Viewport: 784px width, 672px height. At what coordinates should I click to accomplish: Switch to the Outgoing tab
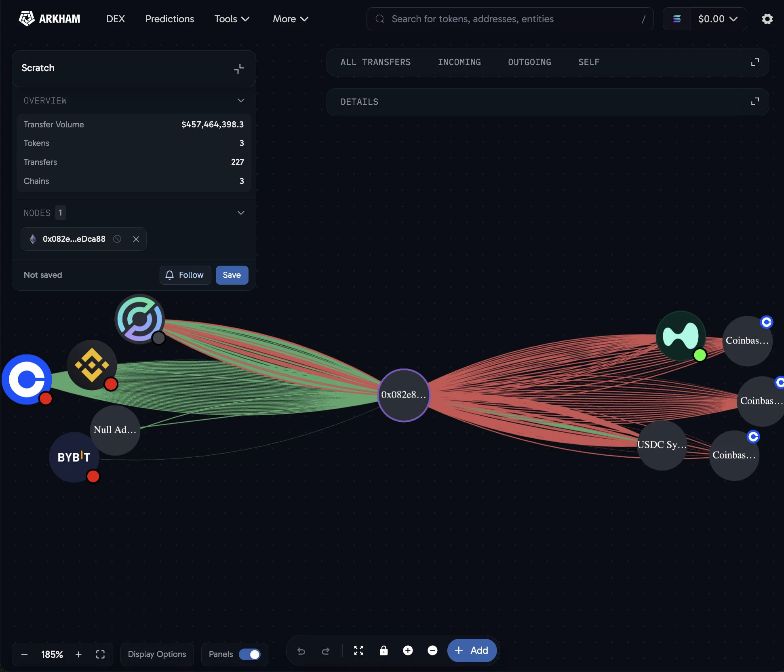click(x=529, y=62)
